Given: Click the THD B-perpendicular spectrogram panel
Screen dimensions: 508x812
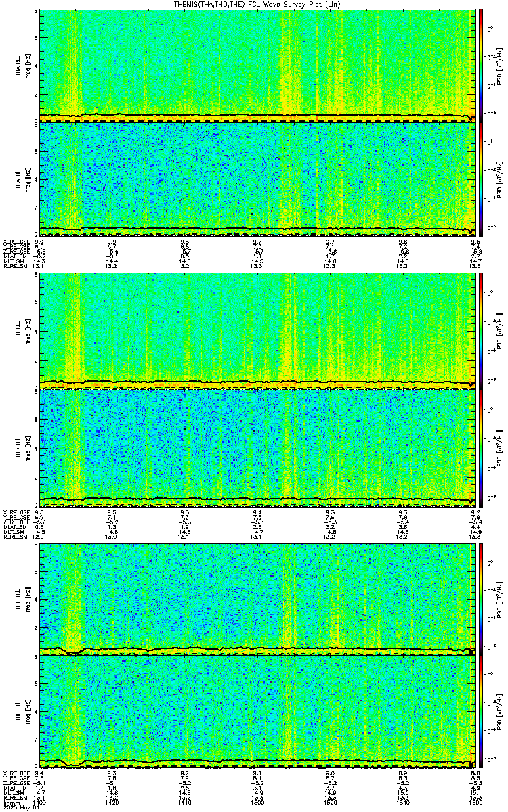Looking at the screenshot, I should (257, 330).
